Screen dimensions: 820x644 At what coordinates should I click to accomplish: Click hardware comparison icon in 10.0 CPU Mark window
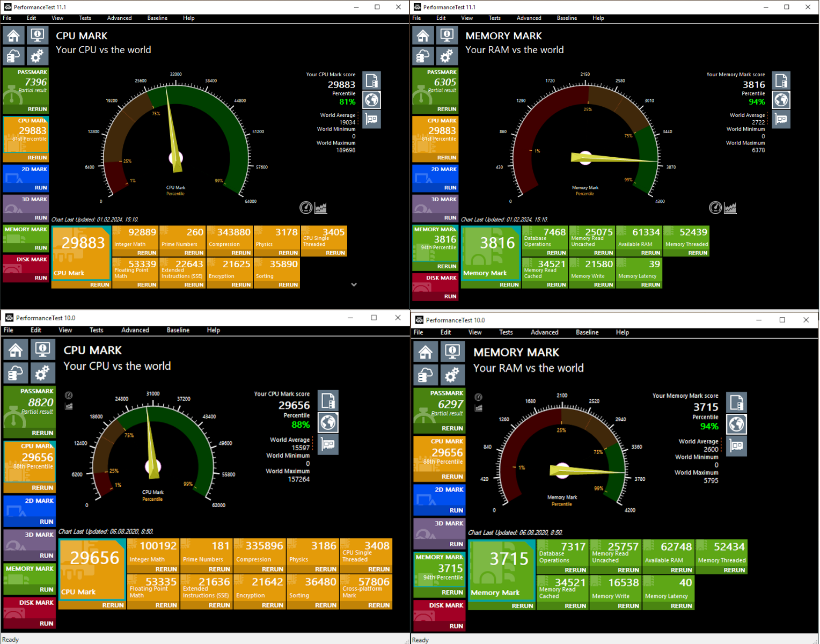[328, 444]
